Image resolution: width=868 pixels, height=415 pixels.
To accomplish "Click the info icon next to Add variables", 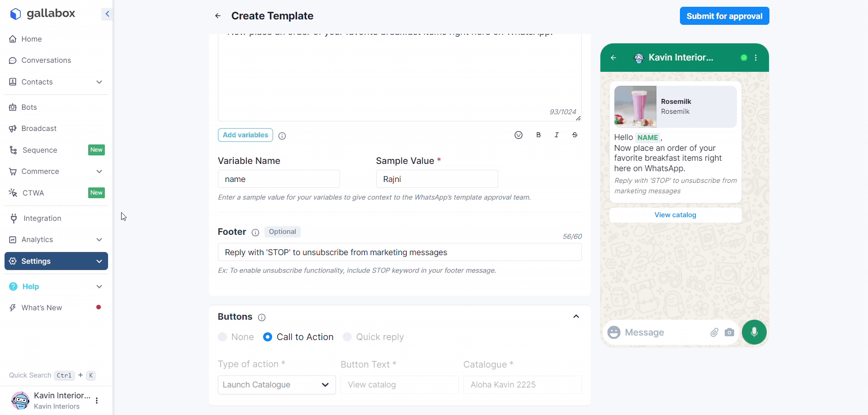I will (282, 136).
